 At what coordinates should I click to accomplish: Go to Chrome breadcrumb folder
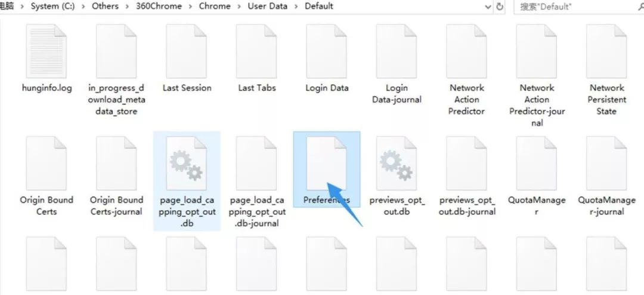215,6
